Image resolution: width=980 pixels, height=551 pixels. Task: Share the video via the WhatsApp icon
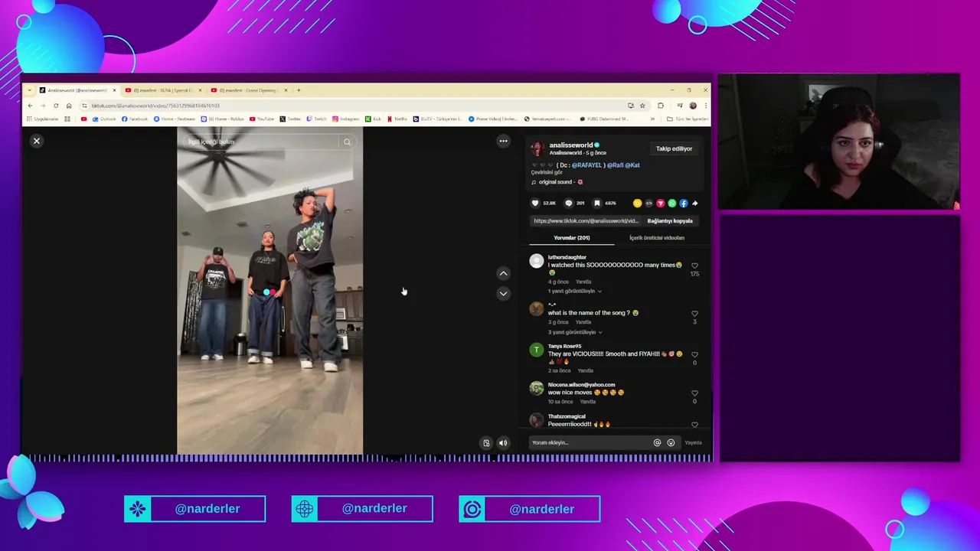coord(671,203)
